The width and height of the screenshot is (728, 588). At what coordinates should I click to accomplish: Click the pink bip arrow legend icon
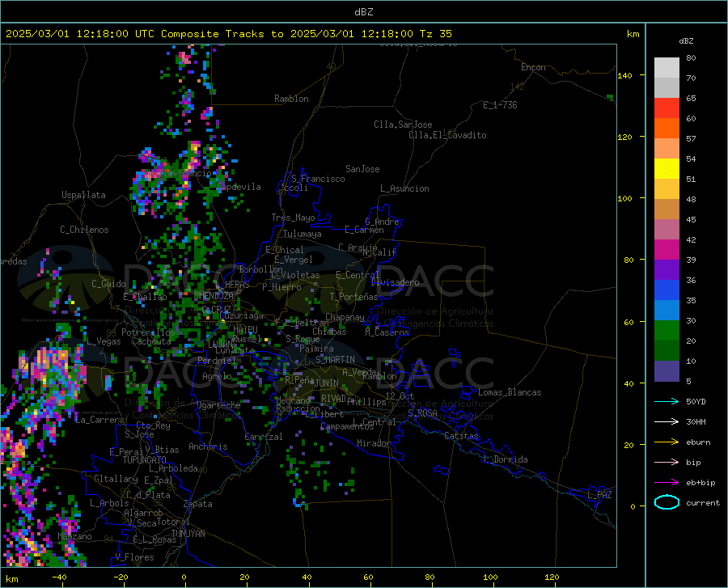(x=667, y=463)
